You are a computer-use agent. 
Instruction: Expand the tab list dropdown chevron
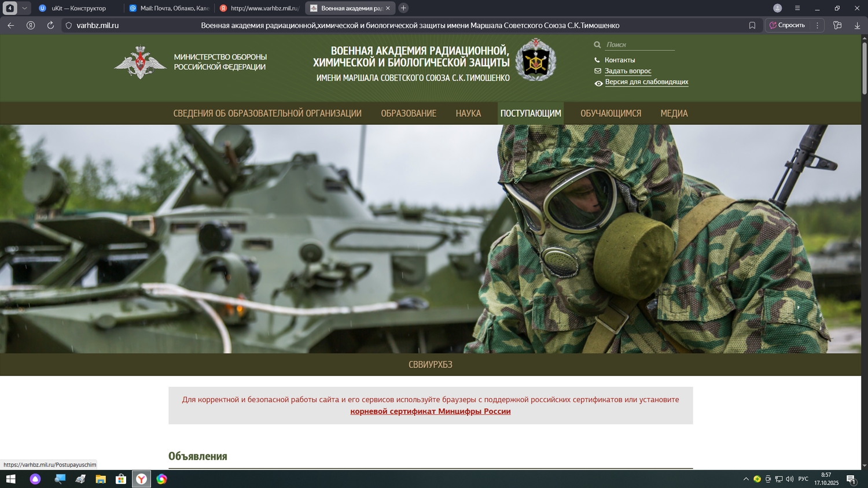(x=24, y=8)
